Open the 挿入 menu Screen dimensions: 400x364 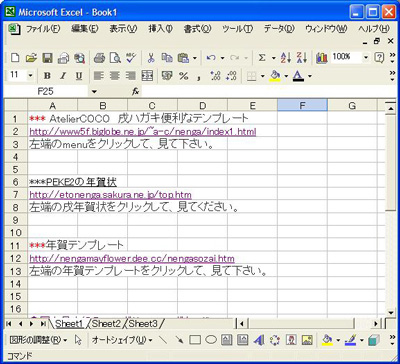tap(161, 29)
